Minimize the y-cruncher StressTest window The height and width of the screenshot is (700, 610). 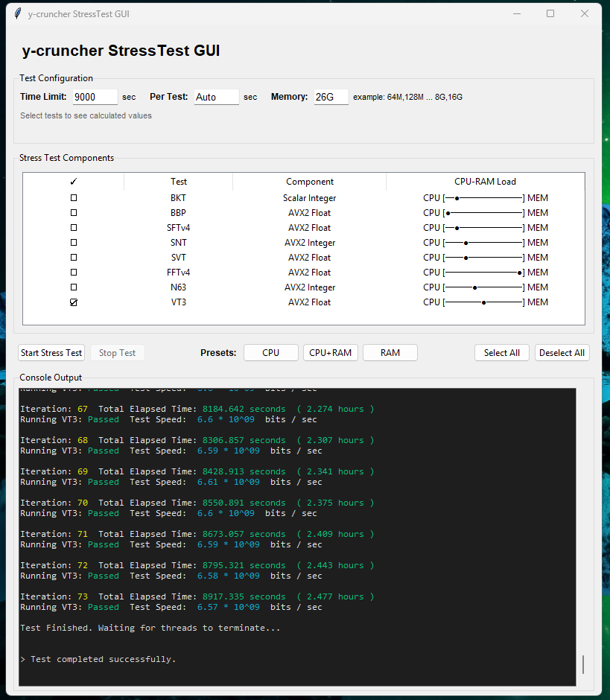click(517, 14)
